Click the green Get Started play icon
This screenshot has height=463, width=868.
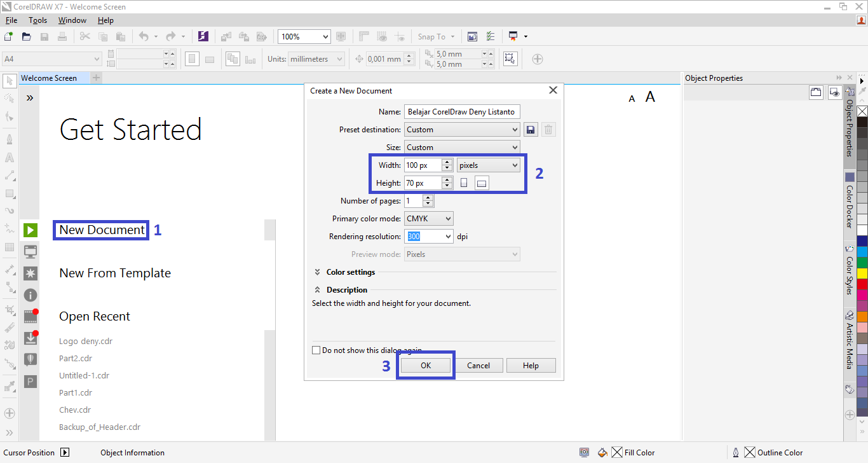(31, 230)
